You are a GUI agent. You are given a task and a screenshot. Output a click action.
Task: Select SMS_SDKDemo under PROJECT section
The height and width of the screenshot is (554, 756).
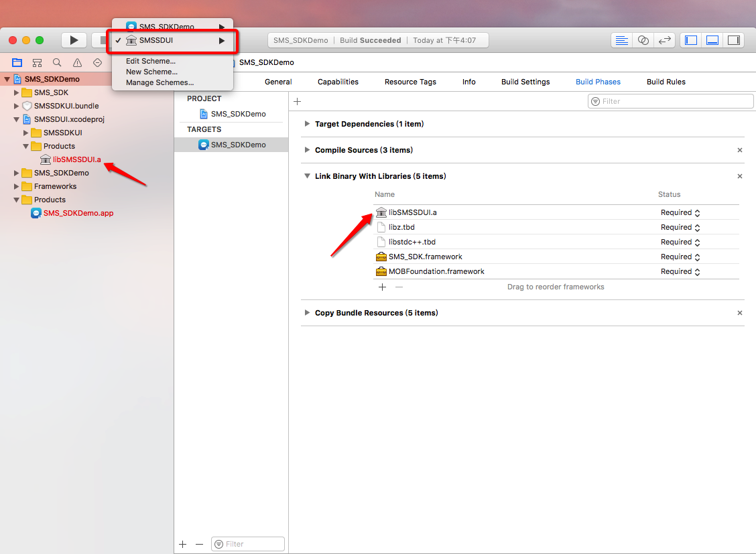[x=231, y=114]
